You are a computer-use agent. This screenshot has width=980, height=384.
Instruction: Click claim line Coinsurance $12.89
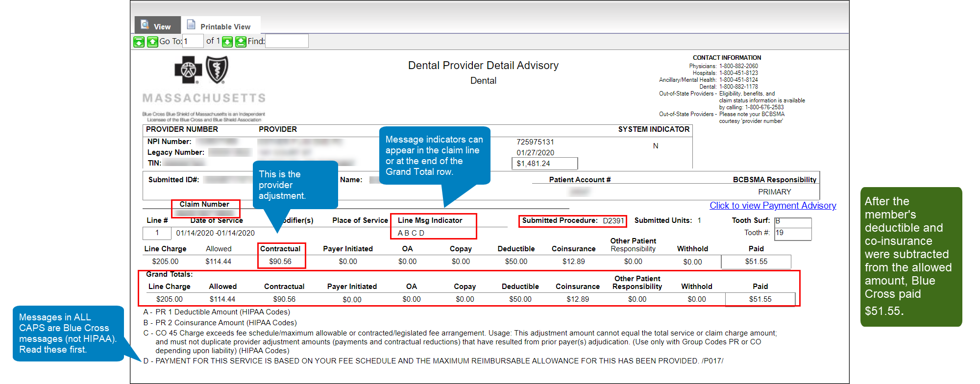(573, 262)
